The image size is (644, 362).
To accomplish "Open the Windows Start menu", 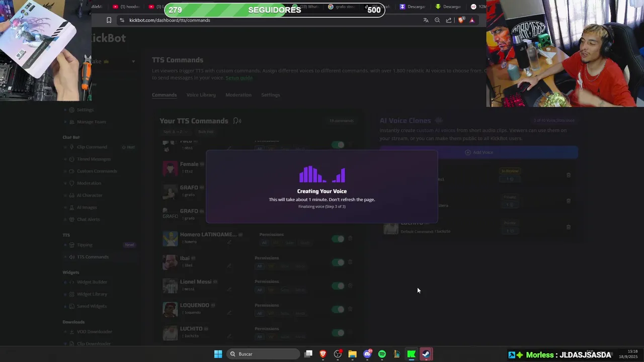I will tap(218, 354).
